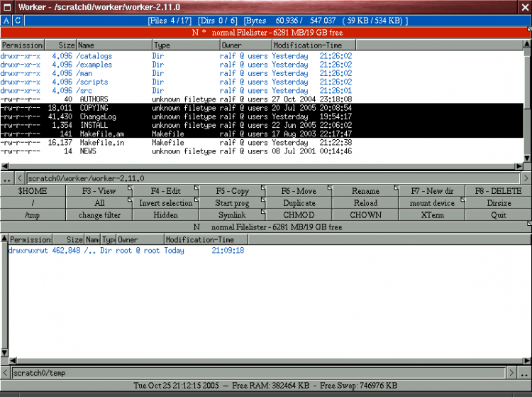Click the Dirsize button
The height and width of the screenshot is (397, 532).
[x=498, y=203]
